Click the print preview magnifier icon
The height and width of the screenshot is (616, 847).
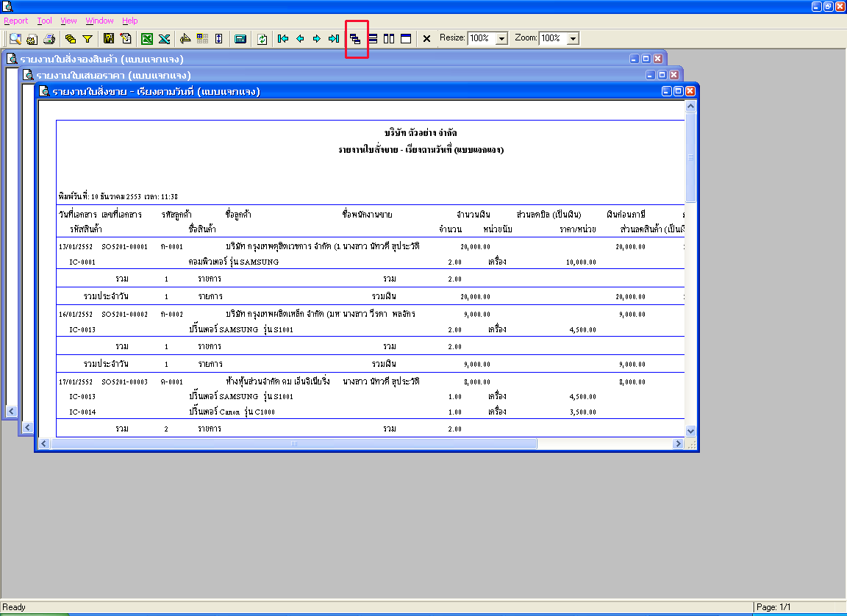point(15,38)
